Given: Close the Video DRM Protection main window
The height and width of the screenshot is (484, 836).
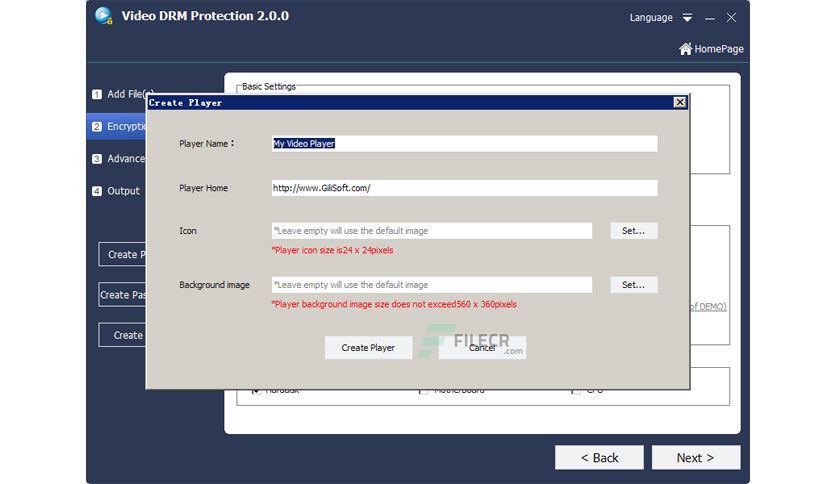Looking at the screenshot, I should click(732, 18).
